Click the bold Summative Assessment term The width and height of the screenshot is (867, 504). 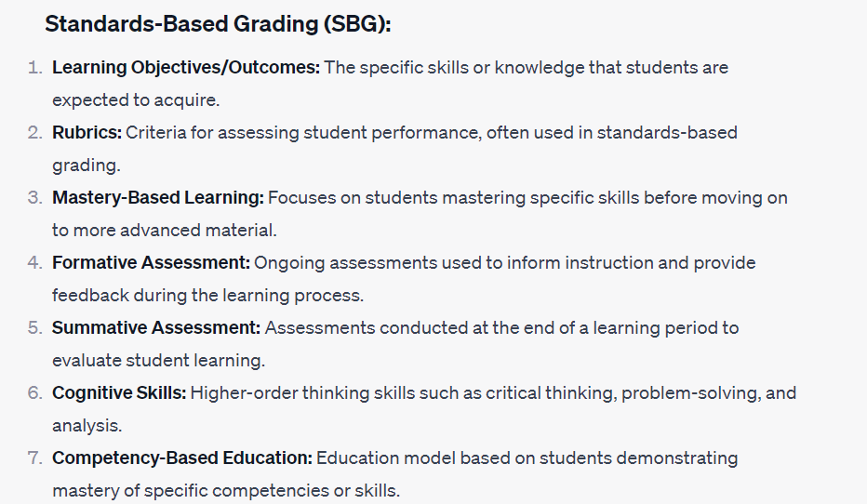click(x=157, y=328)
